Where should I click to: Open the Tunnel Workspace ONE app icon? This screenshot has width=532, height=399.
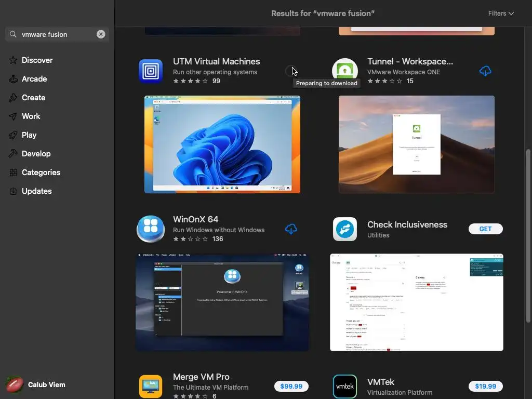pyautogui.click(x=345, y=71)
